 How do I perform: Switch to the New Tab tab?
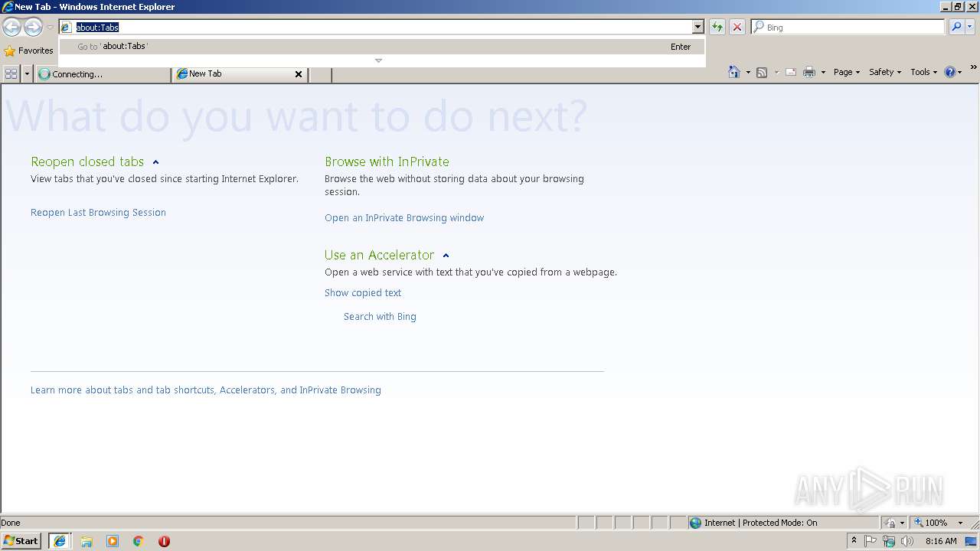234,74
